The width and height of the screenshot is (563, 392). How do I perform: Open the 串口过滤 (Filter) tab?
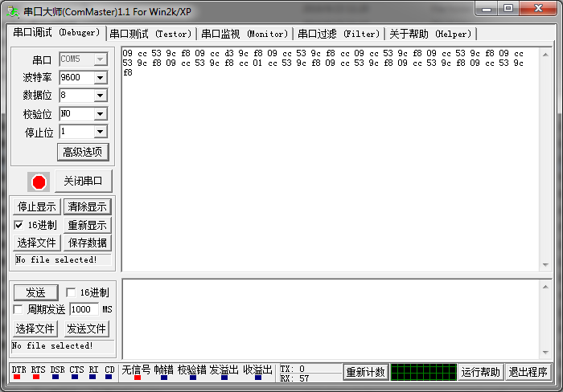click(339, 34)
